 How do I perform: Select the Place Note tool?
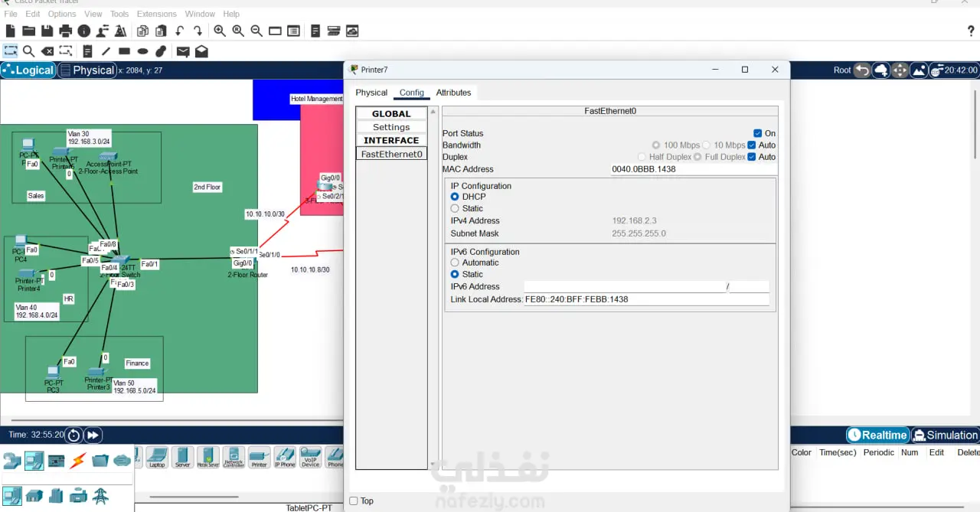pyautogui.click(x=87, y=51)
